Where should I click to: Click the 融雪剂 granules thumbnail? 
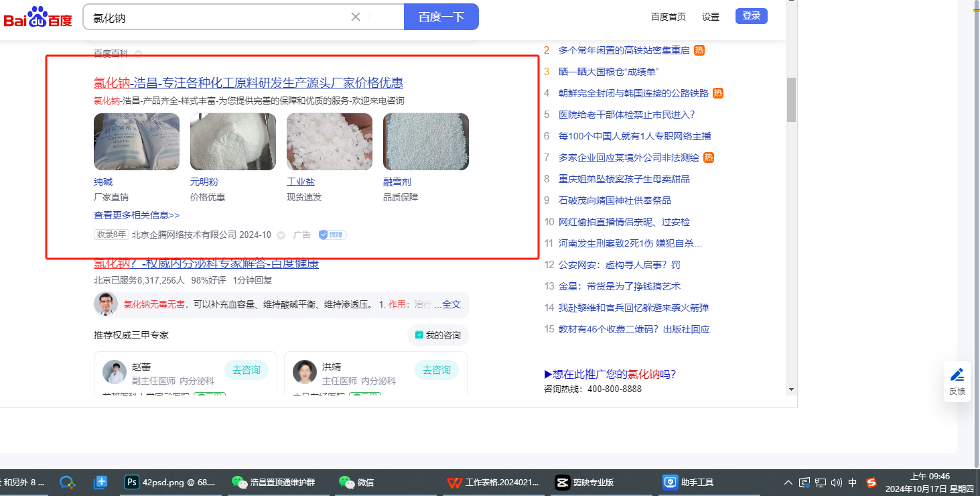(x=426, y=141)
